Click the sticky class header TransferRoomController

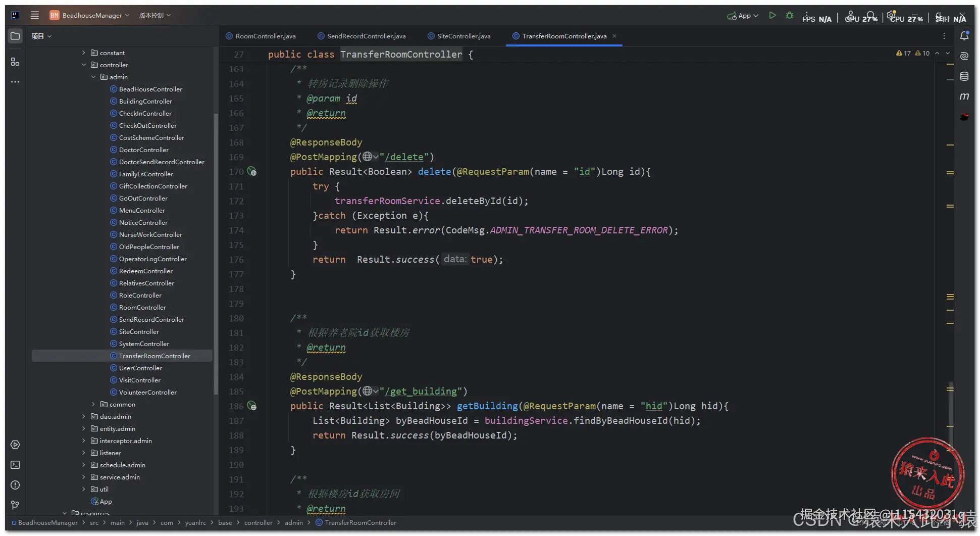click(401, 54)
